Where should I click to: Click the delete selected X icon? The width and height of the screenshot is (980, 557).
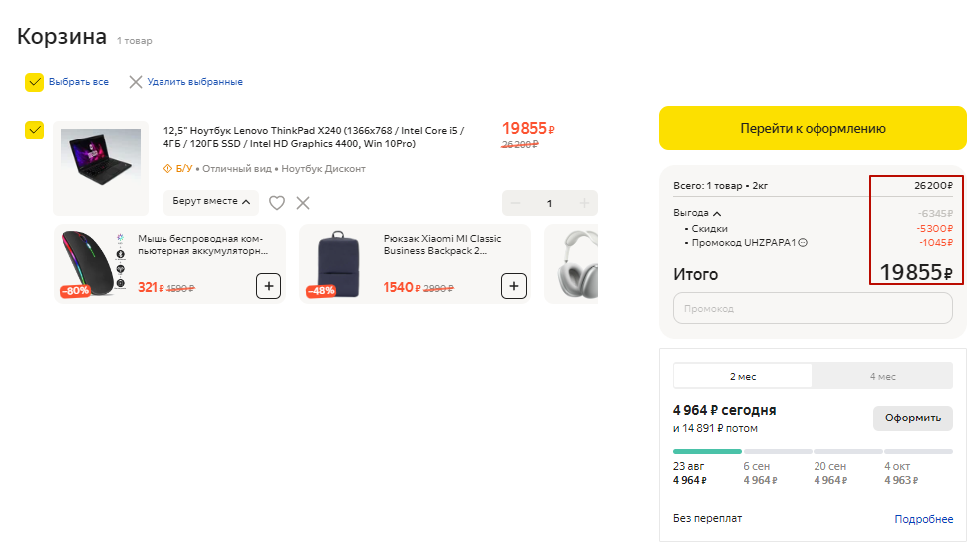click(x=136, y=82)
